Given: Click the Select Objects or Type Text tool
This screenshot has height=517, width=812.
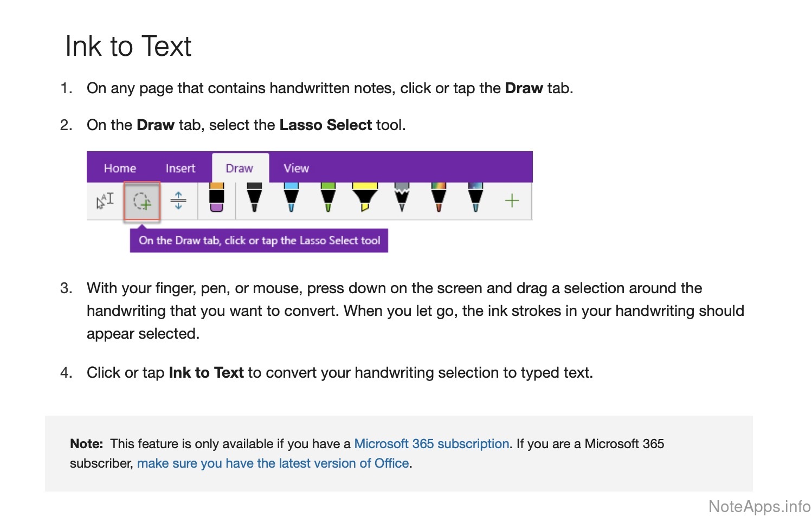Looking at the screenshot, I should (105, 201).
